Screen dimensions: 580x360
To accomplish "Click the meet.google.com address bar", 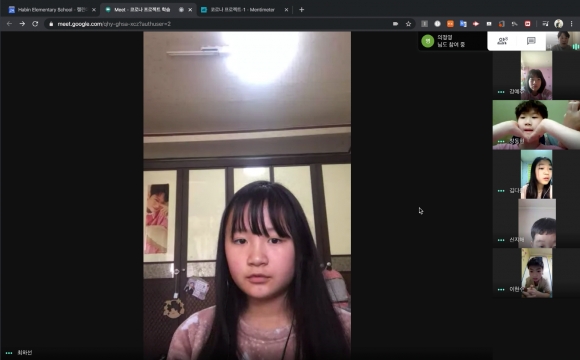I will [218, 24].
